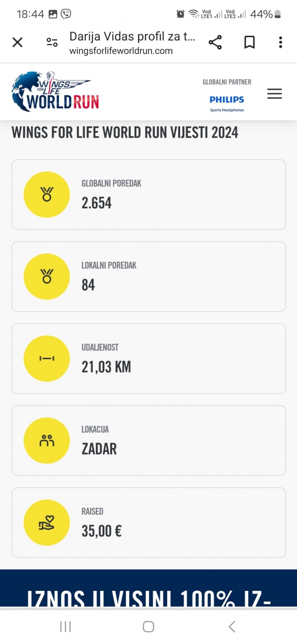297x644 pixels.
Task: Open browser three-dot overflow menu
Action: pos(281,42)
